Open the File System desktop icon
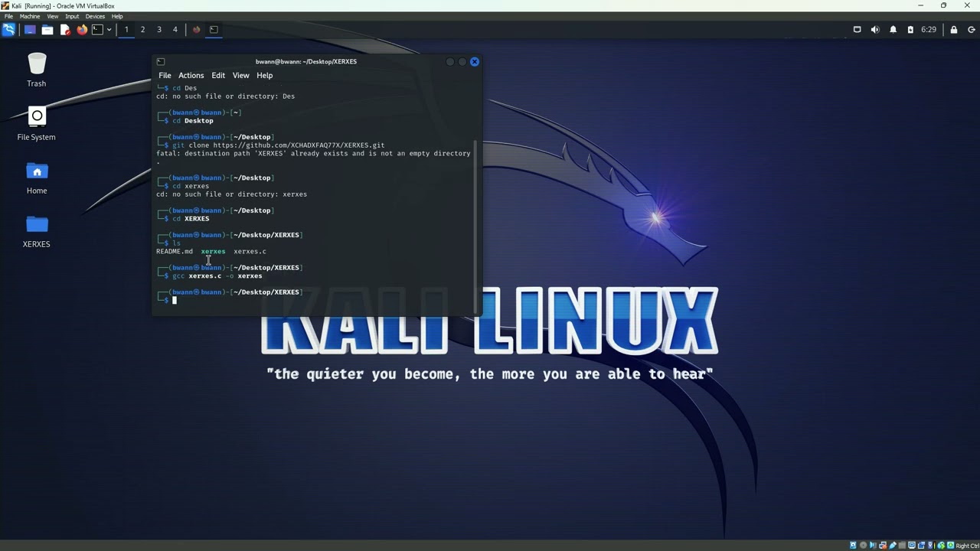Viewport: 980px width, 551px height. pos(37,124)
